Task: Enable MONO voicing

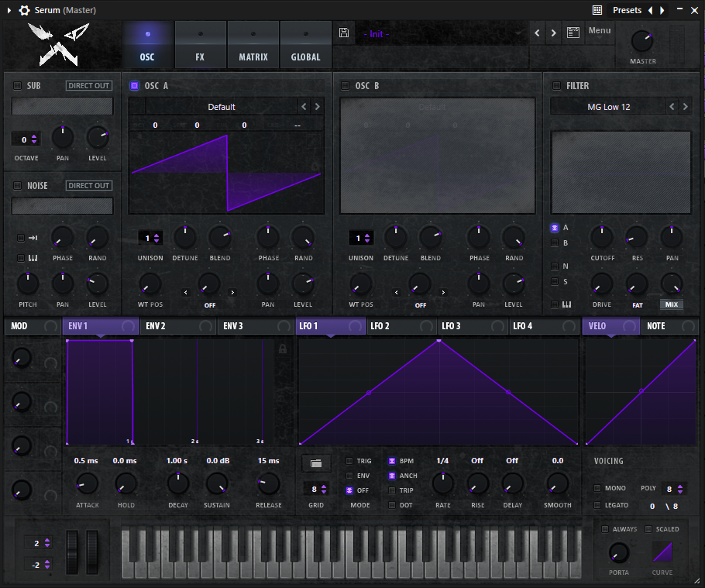Action: tap(597, 488)
